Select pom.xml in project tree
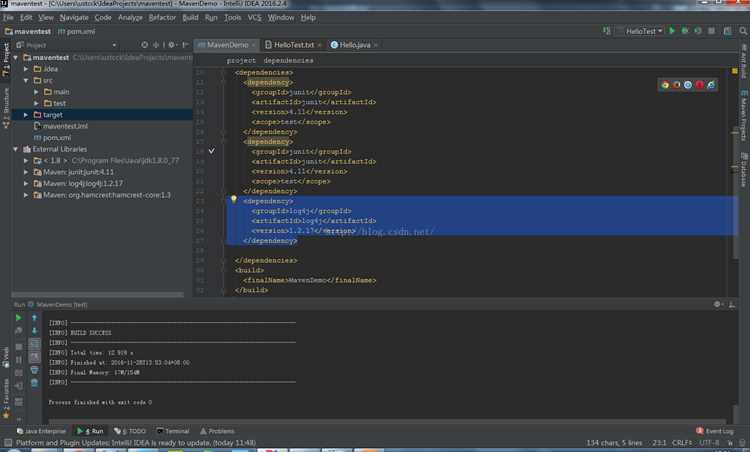This screenshot has width=750, height=452. pyautogui.click(x=57, y=138)
